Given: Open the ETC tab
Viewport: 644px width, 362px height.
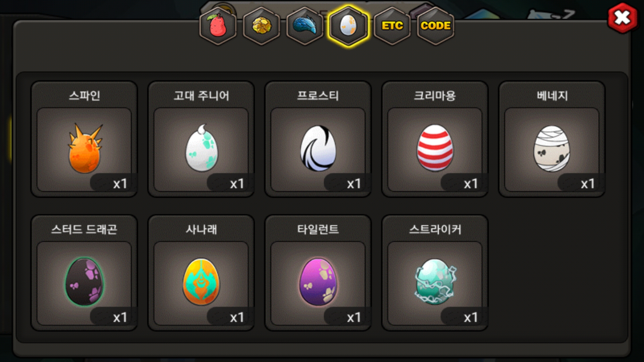Looking at the screenshot, I should pyautogui.click(x=392, y=26).
